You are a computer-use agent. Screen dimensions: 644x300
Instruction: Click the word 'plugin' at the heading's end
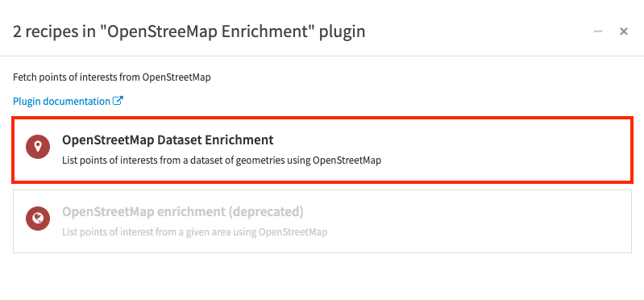(339, 31)
